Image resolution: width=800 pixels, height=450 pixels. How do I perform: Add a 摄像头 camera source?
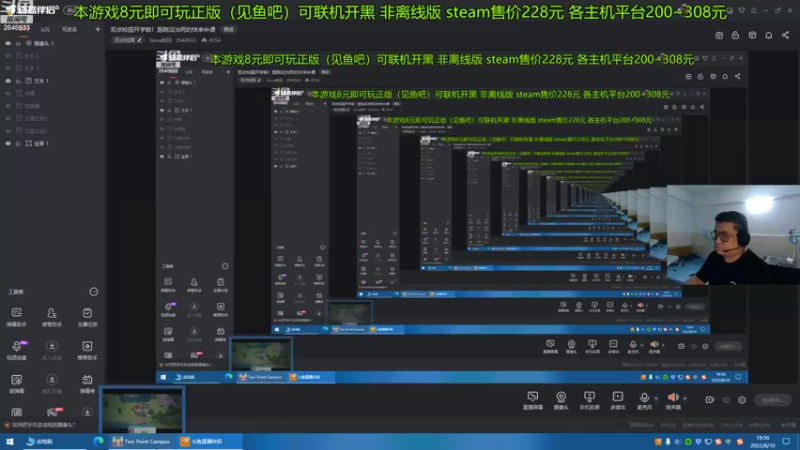(561, 401)
